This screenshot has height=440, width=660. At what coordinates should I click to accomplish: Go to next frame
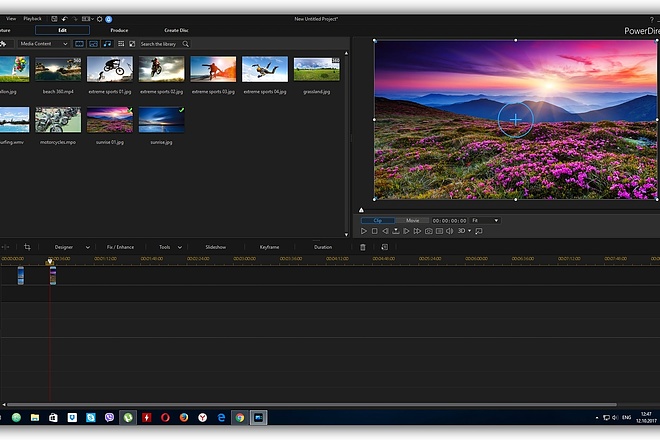406,231
